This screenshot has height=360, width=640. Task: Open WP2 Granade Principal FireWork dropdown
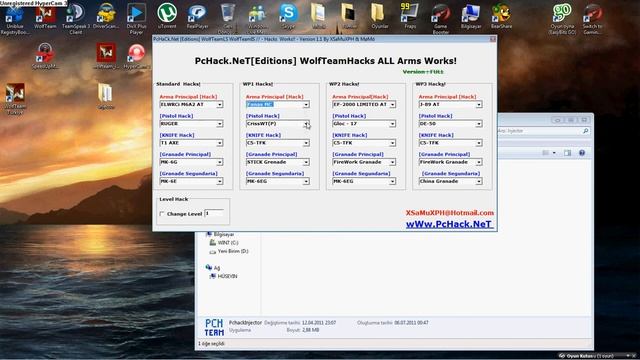(393, 162)
